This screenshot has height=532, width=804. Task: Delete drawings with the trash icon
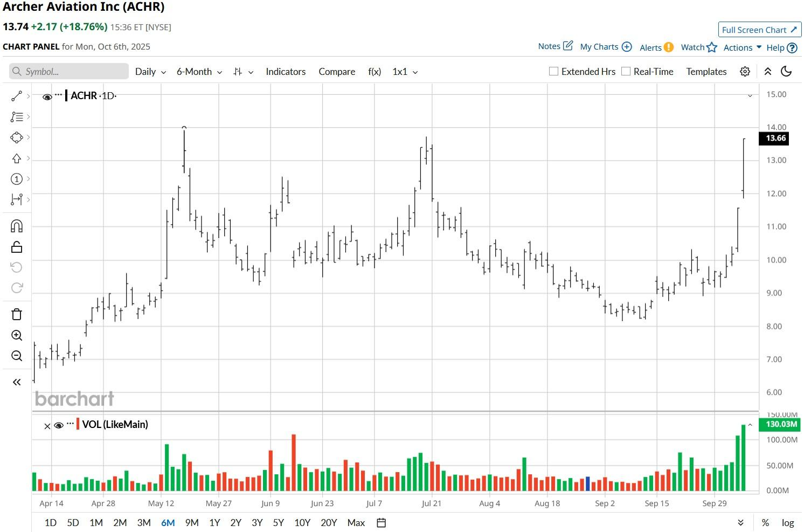[x=17, y=314]
